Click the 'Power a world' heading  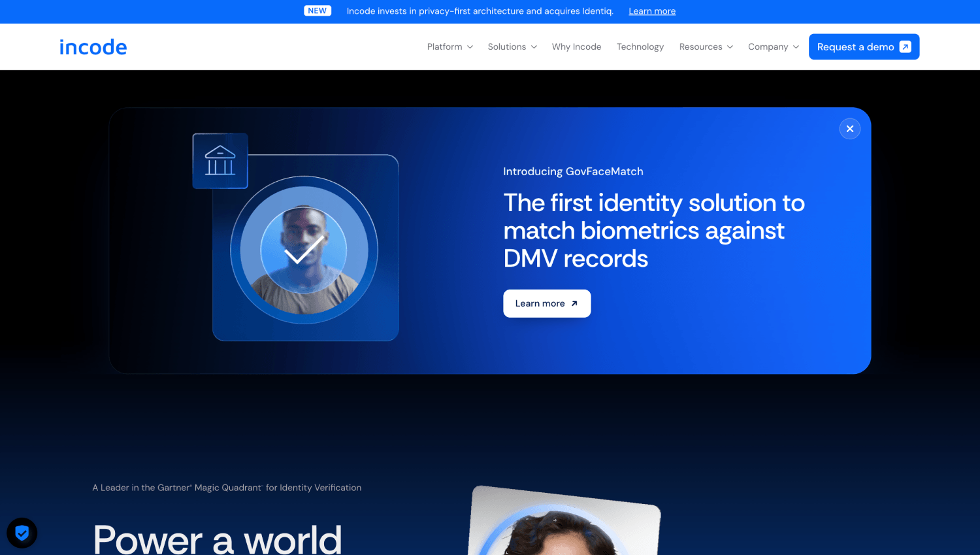(218, 539)
